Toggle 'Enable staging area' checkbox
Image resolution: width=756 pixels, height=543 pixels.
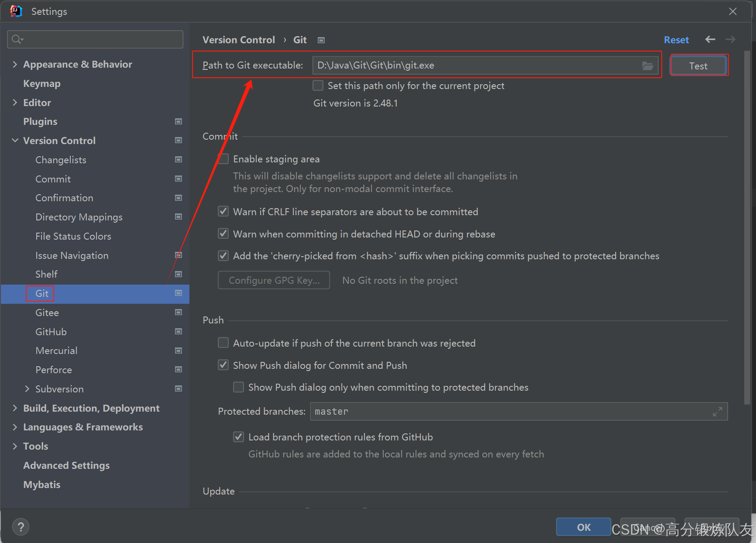click(223, 159)
